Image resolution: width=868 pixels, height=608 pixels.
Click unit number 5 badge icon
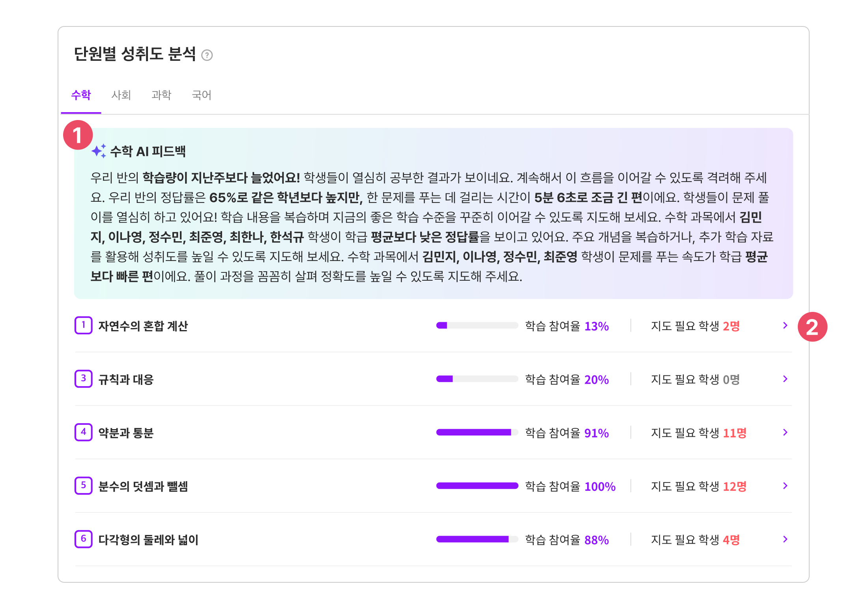84,486
